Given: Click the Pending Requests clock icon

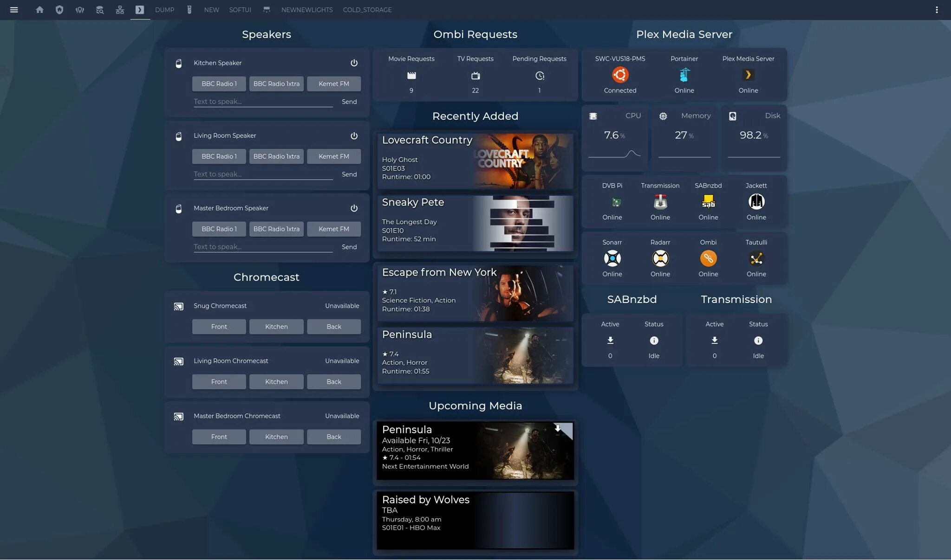Looking at the screenshot, I should coord(539,76).
